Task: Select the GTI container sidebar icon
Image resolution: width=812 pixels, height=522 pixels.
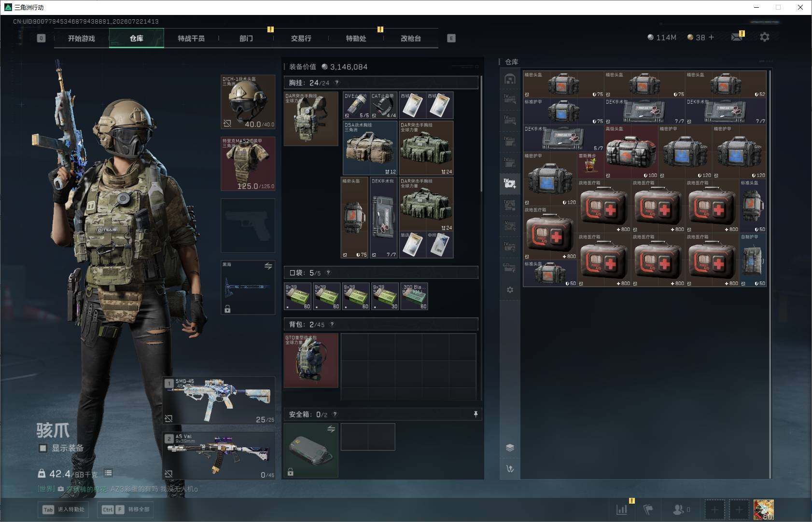Action: (510, 267)
